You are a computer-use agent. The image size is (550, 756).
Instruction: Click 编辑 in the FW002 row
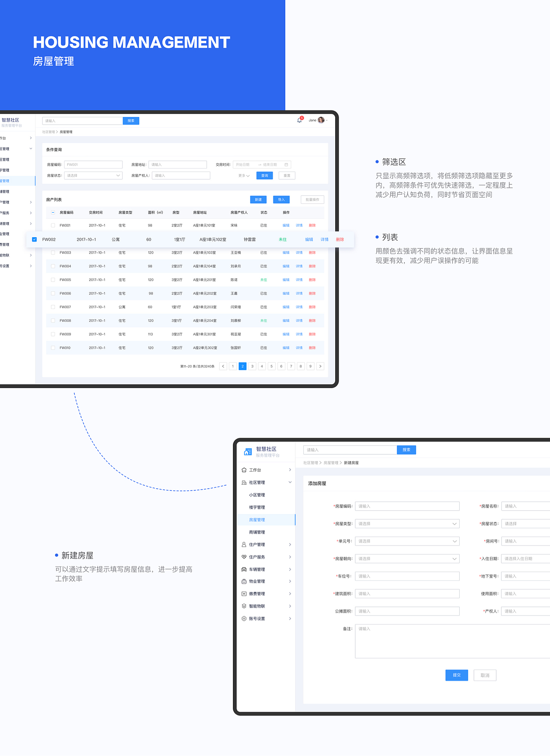[309, 239]
